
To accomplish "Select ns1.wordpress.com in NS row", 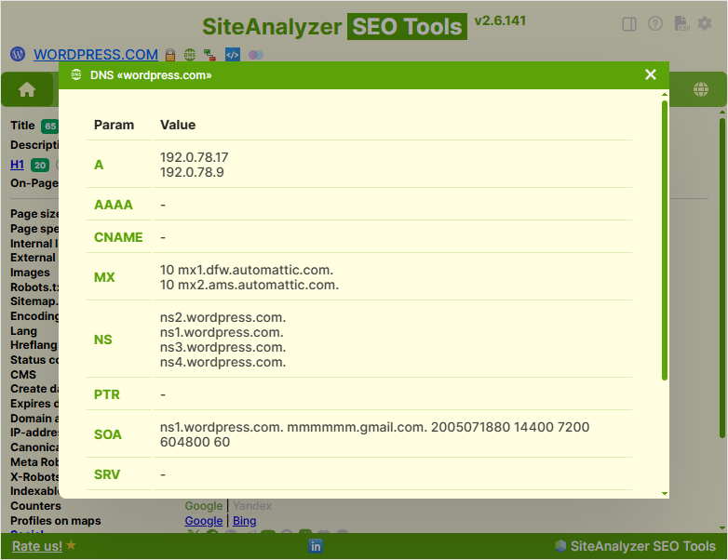I will (x=222, y=332).
